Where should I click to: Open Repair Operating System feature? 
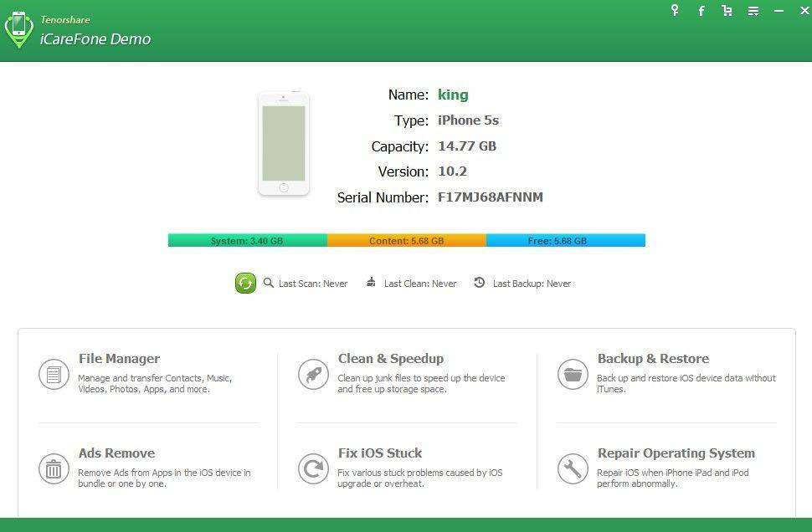pyautogui.click(x=676, y=453)
